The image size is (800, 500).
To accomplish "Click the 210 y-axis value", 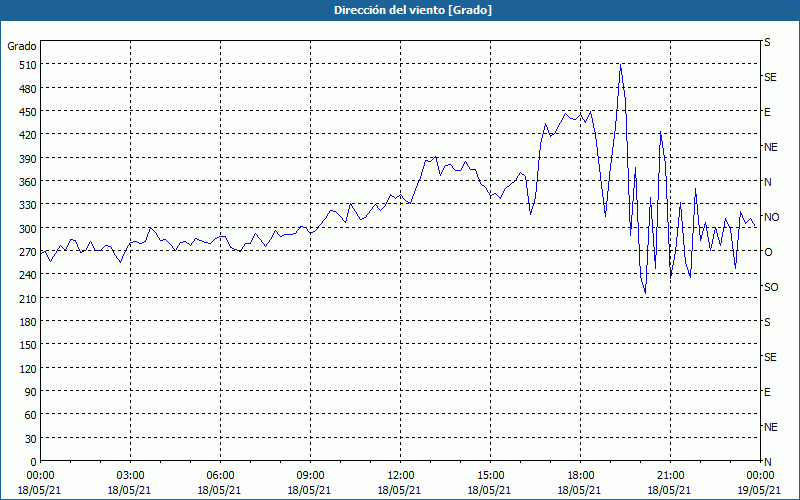I will pyautogui.click(x=29, y=298).
